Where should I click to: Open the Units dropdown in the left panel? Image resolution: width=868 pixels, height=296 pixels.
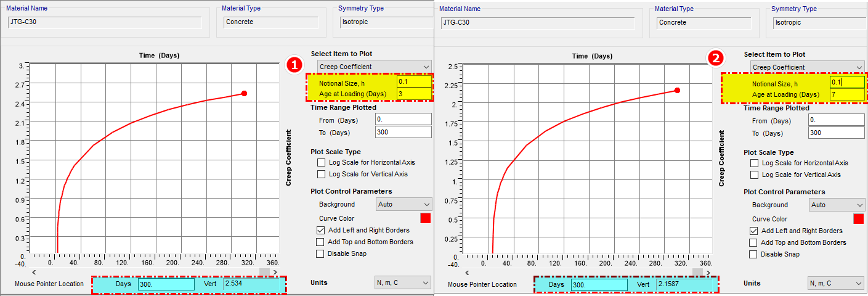coord(403,282)
